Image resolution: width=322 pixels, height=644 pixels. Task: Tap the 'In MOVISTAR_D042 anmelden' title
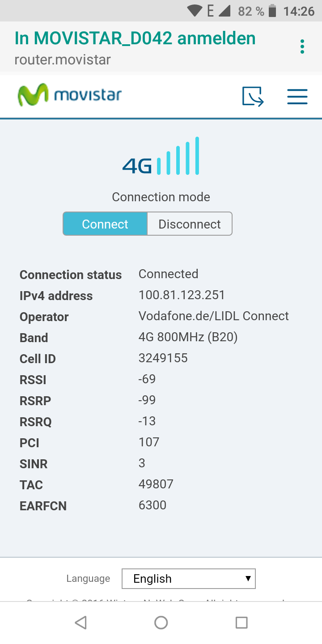tap(135, 38)
